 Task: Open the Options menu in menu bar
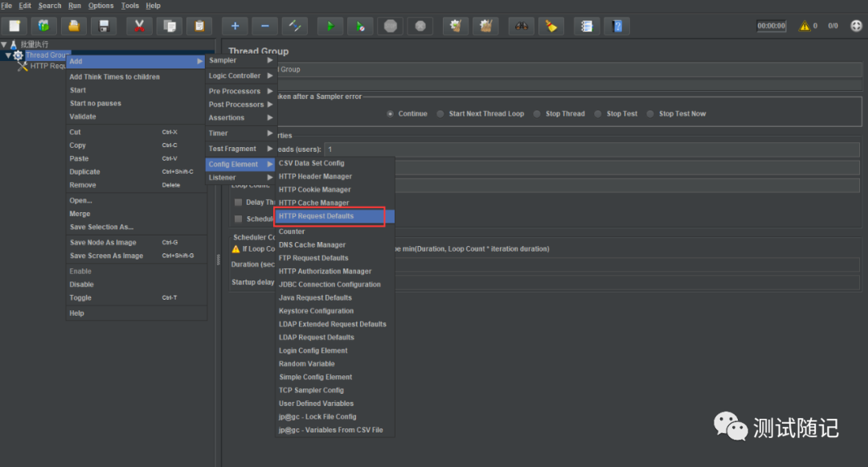(x=100, y=6)
